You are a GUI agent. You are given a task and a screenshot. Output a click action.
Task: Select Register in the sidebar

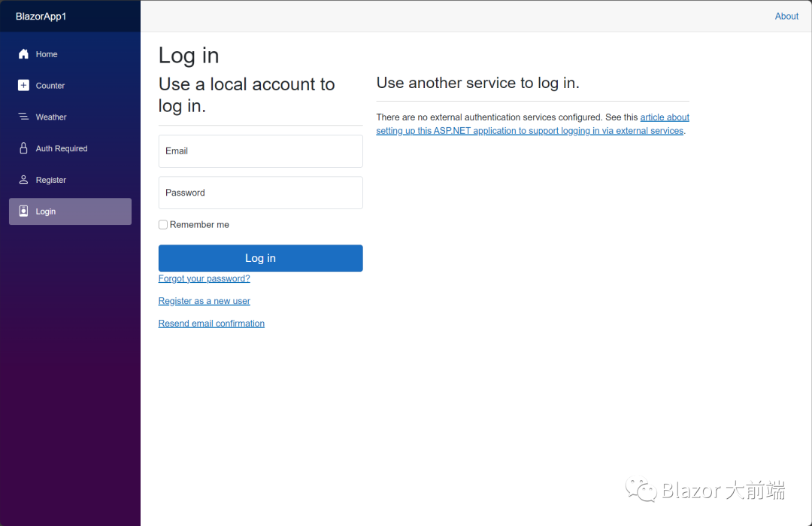[x=51, y=181]
